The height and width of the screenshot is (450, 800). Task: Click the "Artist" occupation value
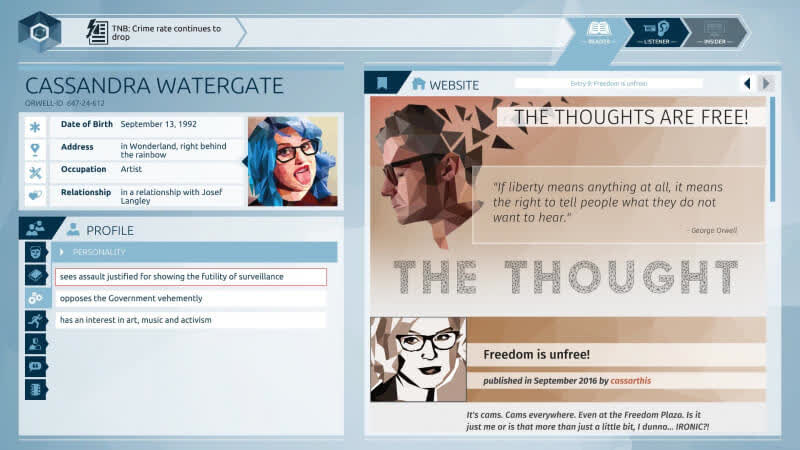pyautogui.click(x=131, y=169)
